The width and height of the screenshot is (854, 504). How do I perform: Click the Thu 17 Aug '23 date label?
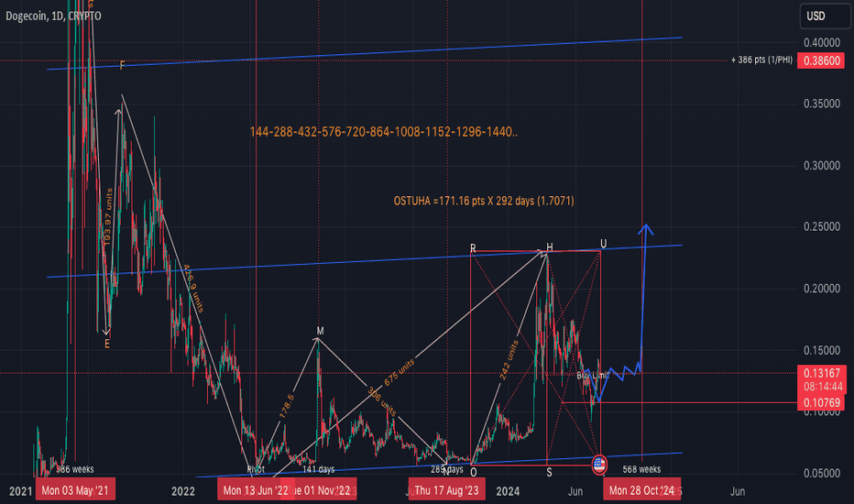pos(446,490)
